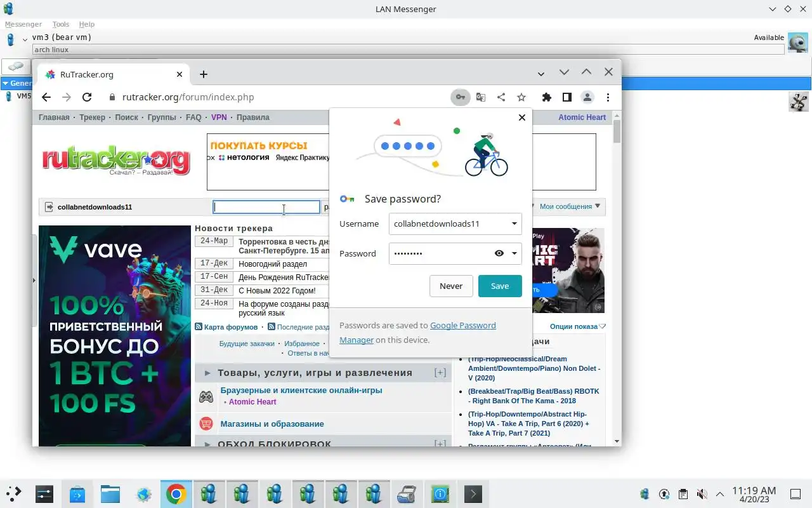Click the browser forward arrow
The width and height of the screenshot is (812, 508).
(x=66, y=97)
